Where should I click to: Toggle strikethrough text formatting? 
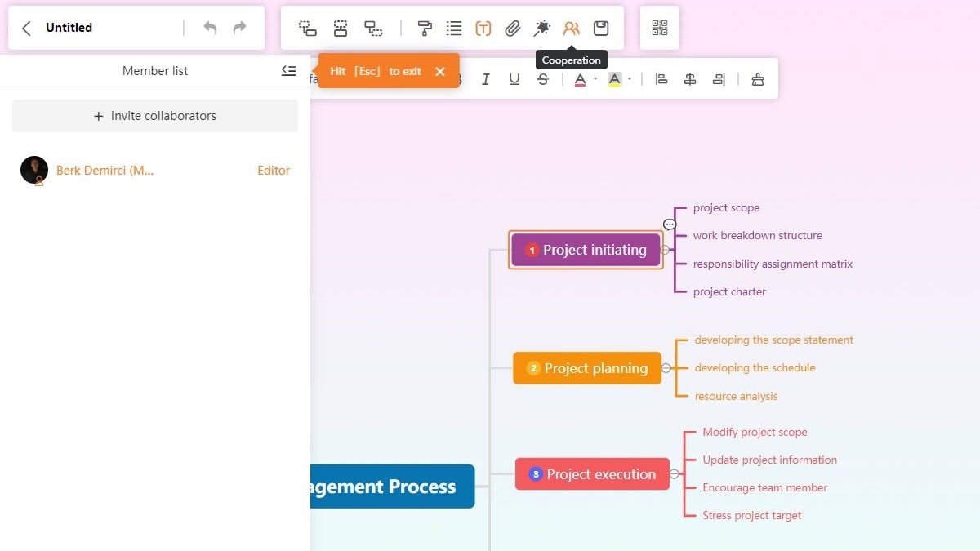[543, 79]
